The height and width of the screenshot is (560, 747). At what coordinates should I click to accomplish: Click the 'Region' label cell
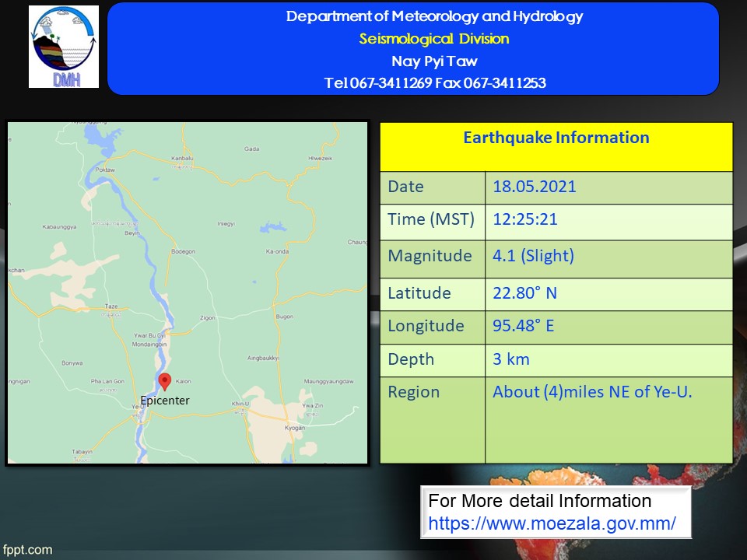[x=433, y=420]
